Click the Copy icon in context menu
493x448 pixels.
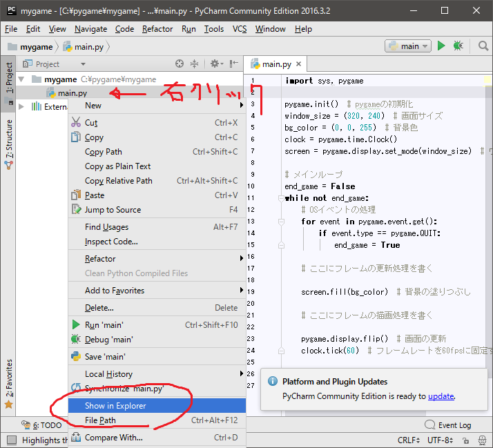76,137
